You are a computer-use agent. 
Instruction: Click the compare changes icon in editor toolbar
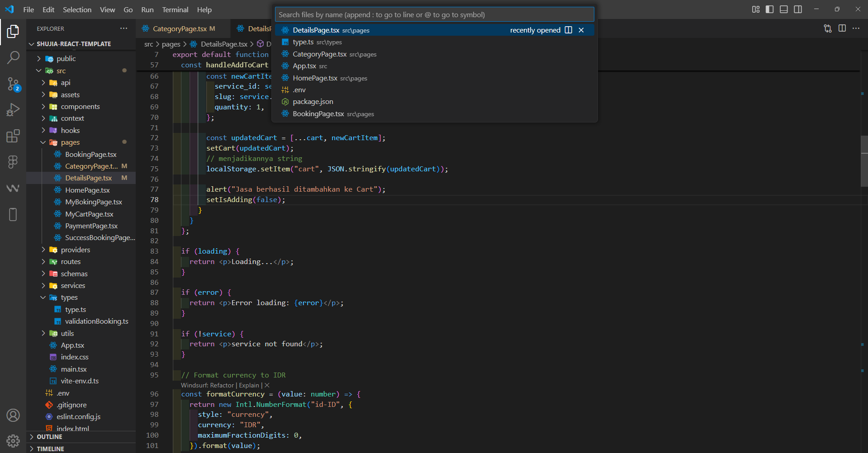[x=828, y=28]
